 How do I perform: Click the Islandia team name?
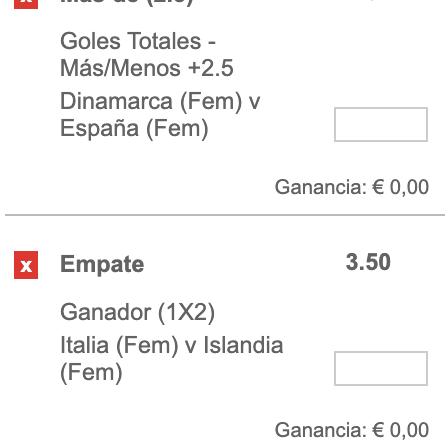(x=243, y=345)
